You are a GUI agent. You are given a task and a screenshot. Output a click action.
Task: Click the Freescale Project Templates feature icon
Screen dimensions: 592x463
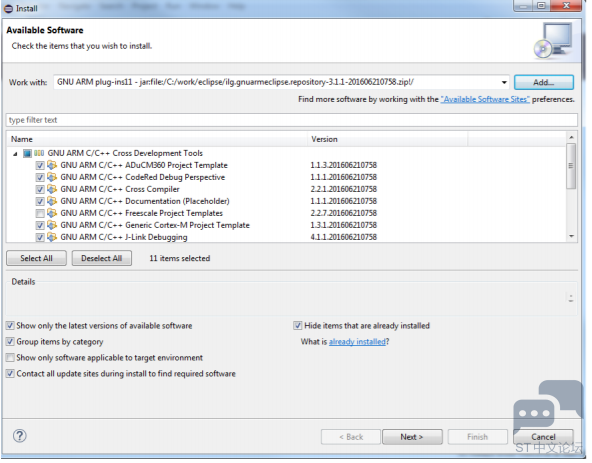(x=52, y=213)
